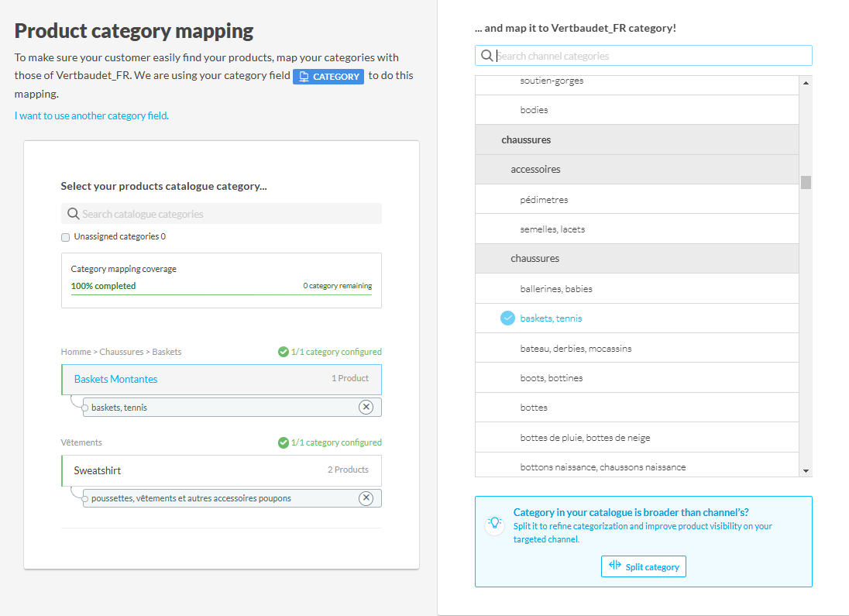The image size is (849, 616).
Task: Click the lightbulb tip icon
Action: point(495,523)
